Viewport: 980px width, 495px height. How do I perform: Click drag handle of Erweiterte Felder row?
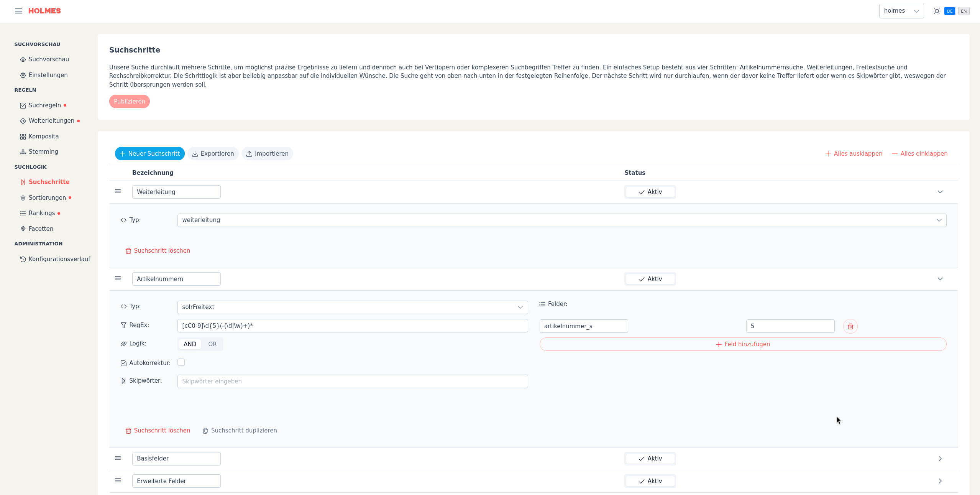coord(118,480)
